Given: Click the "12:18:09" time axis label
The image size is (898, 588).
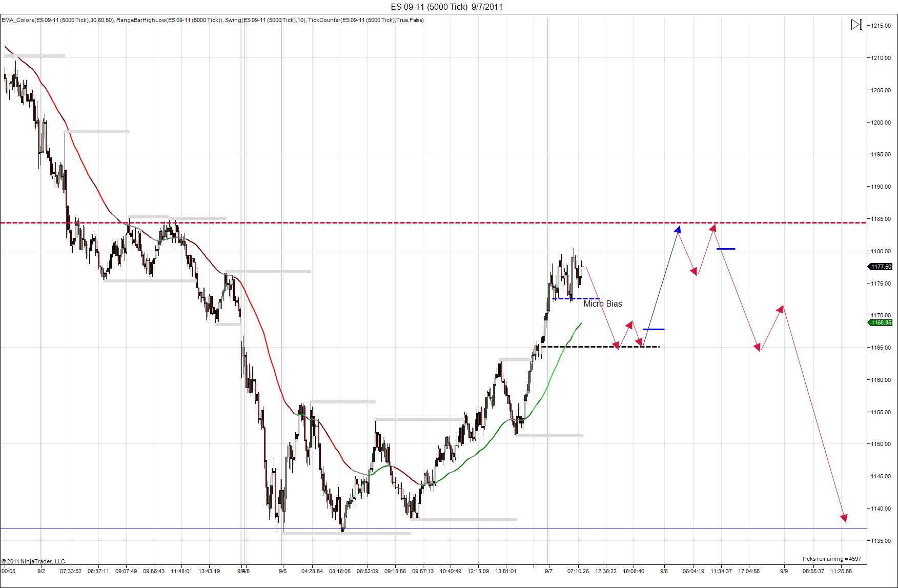Looking at the screenshot, I should pos(478,571).
